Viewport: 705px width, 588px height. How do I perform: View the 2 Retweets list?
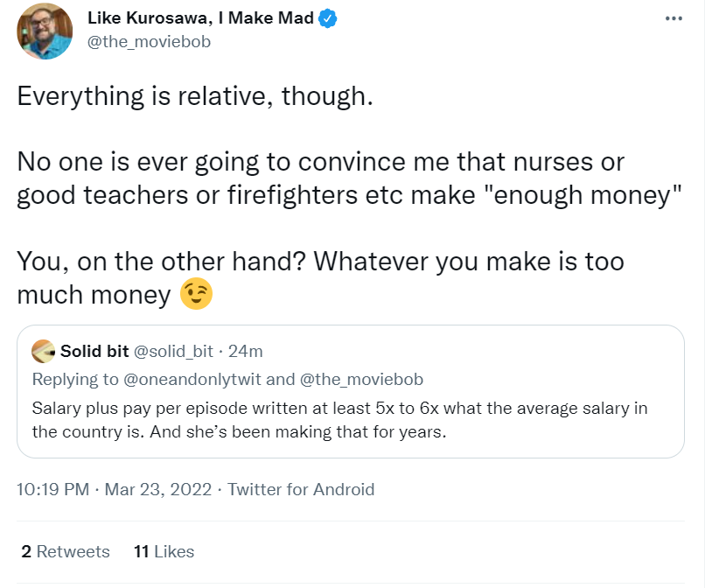pos(65,551)
